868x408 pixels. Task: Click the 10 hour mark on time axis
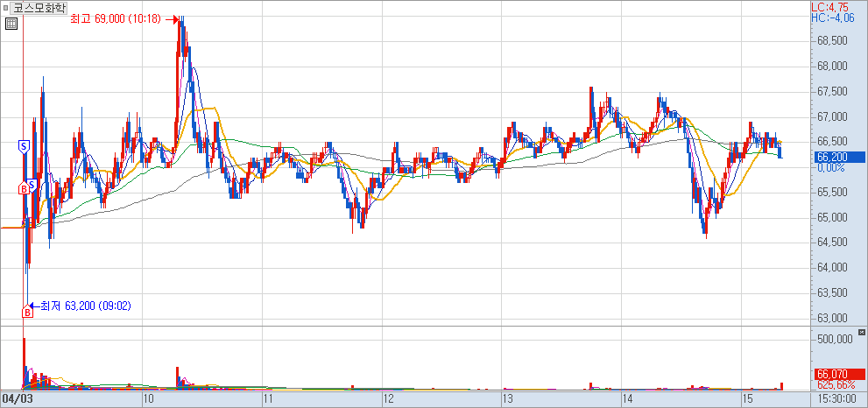point(148,398)
